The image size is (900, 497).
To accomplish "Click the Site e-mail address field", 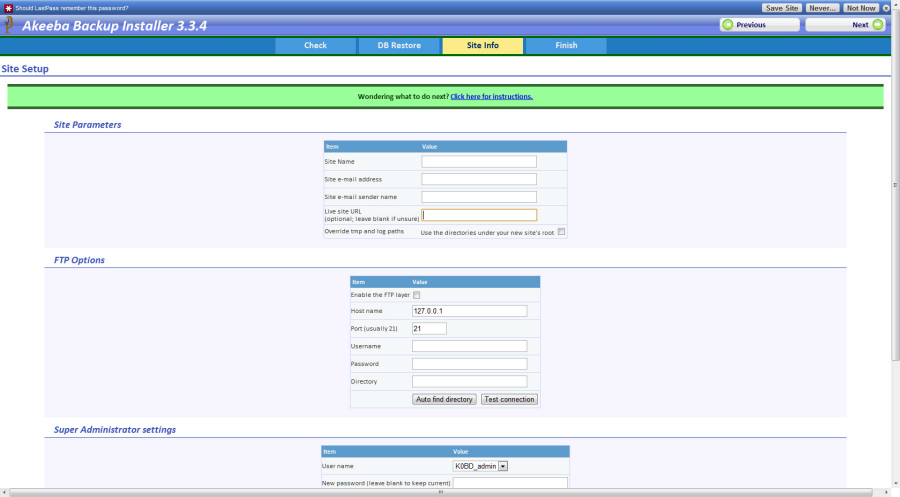I will 479,179.
